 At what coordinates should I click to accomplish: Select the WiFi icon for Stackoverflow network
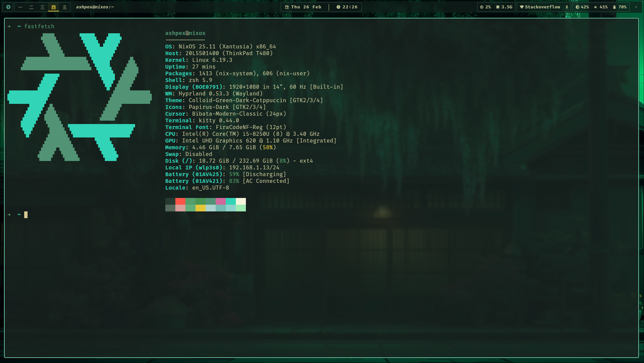[521, 7]
